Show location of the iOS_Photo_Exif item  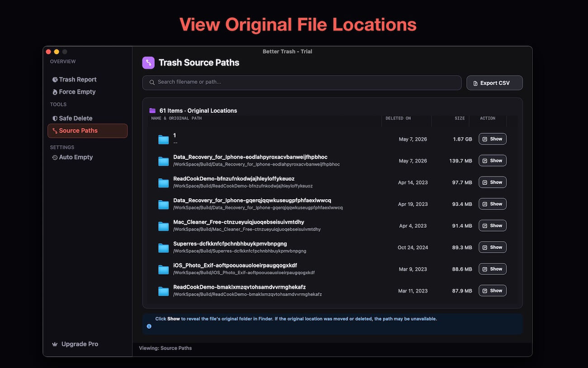click(x=493, y=269)
